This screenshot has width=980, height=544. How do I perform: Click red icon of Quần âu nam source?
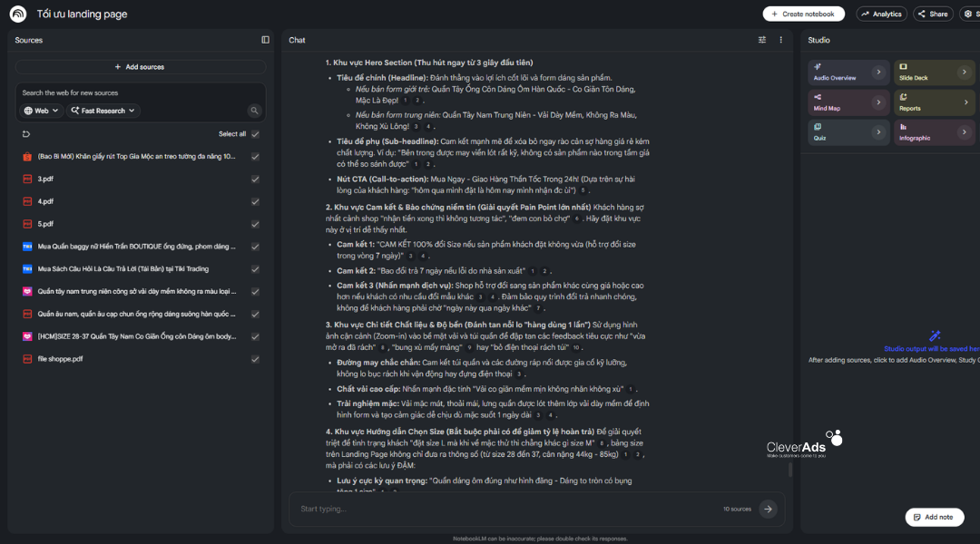[27, 314]
